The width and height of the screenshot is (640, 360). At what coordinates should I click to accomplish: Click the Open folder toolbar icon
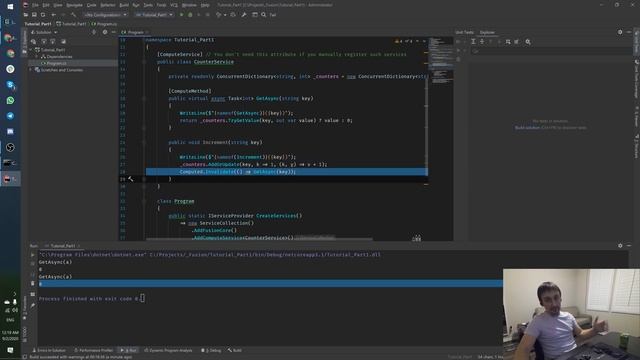(x=26, y=15)
